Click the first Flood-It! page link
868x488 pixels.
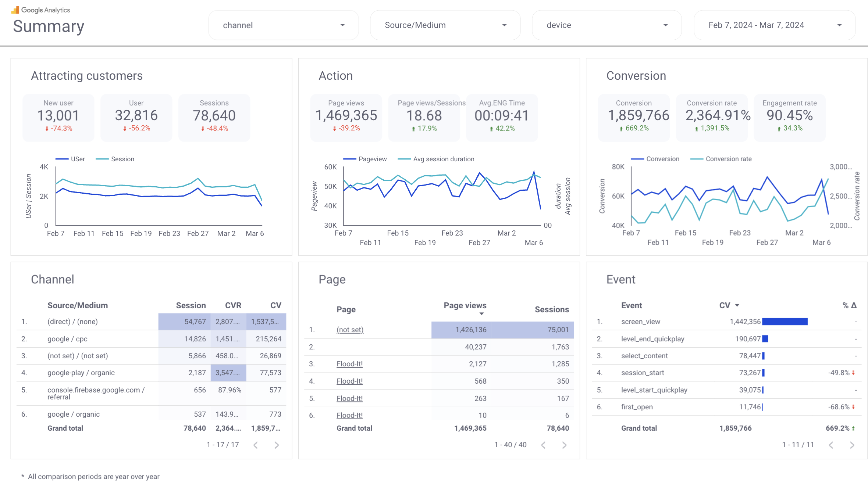[x=349, y=364]
